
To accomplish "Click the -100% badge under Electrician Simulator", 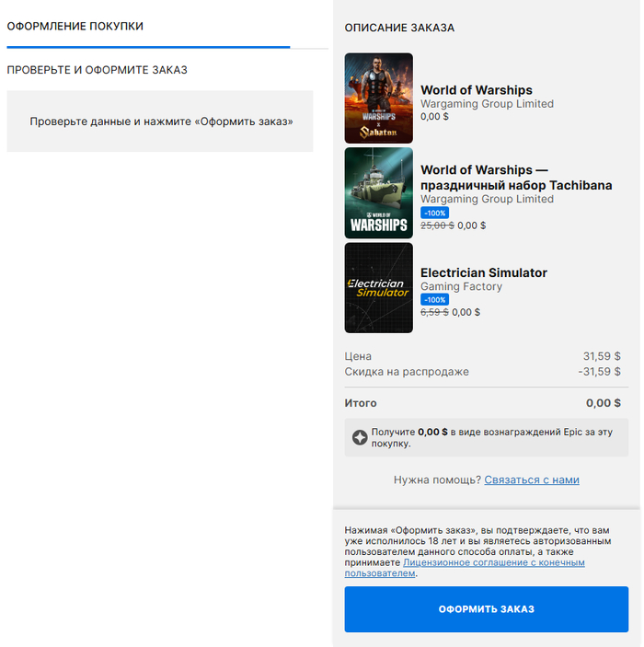I will 434,299.
